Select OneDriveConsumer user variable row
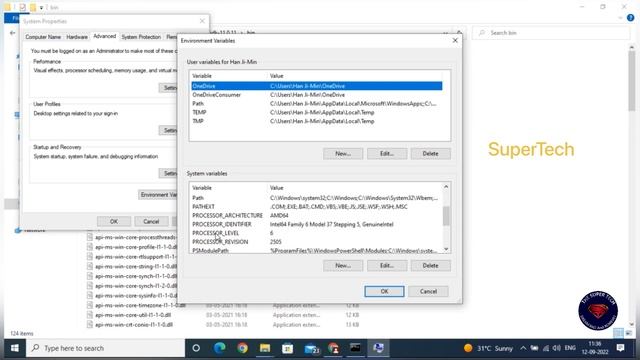The image size is (640, 360). [317, 95]
